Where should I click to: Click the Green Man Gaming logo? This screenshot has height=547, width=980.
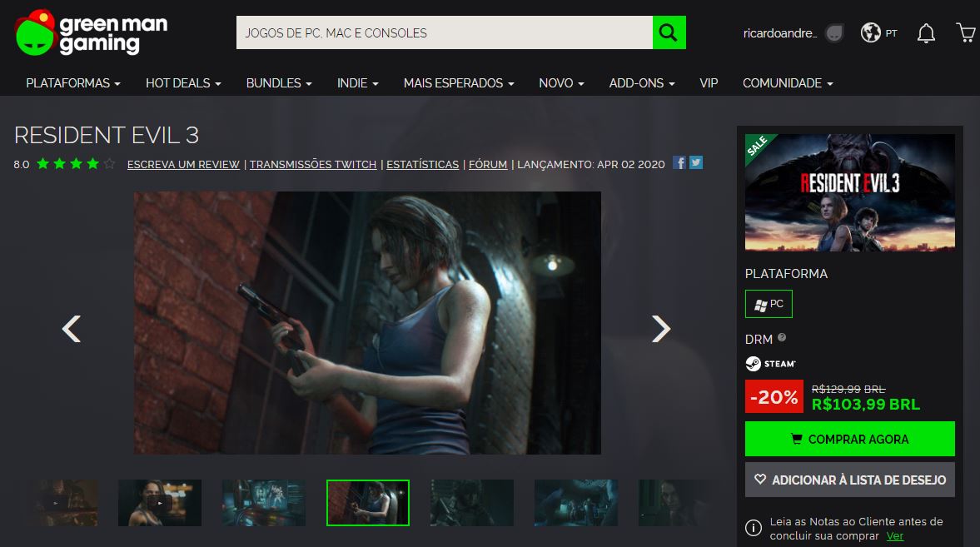[x=92, y=33]
